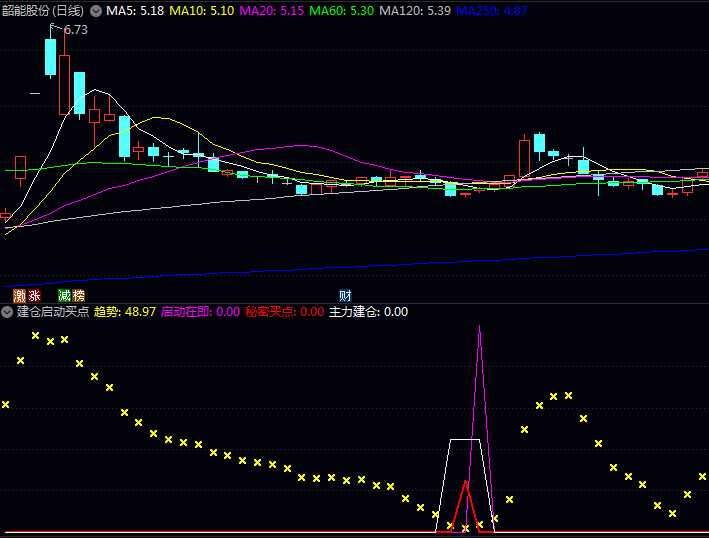Click the 减 event marker icon

64,296
